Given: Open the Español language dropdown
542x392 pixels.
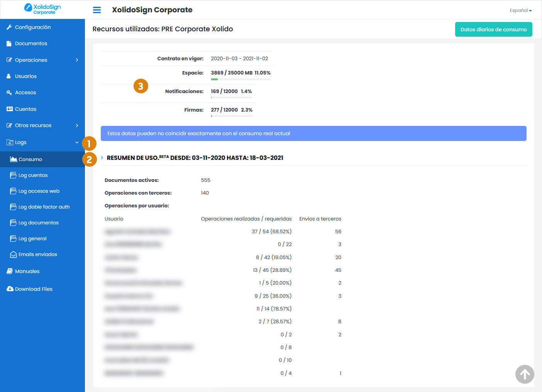Looking at the screenshot, I should (x=520, y=10).
